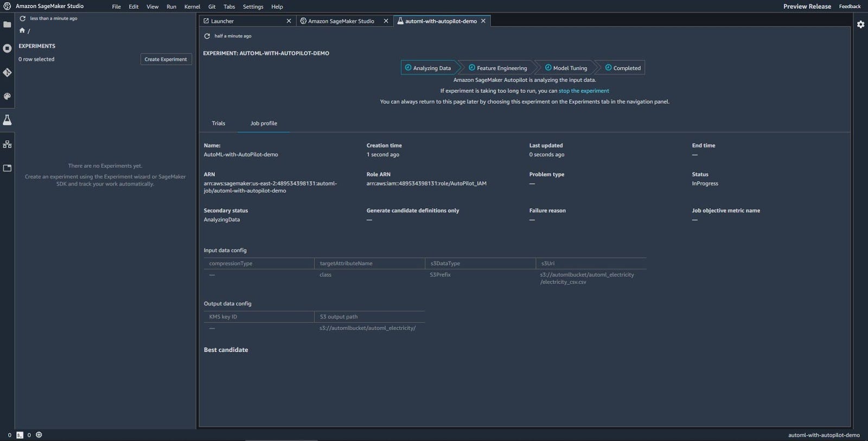This screenshot has height=441, width=868.
Task: Open the Help menu
Action: [277, 7]
